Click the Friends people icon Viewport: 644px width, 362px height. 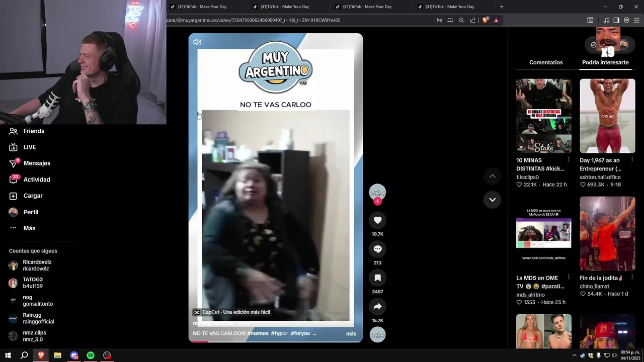(x=13, y=131)
